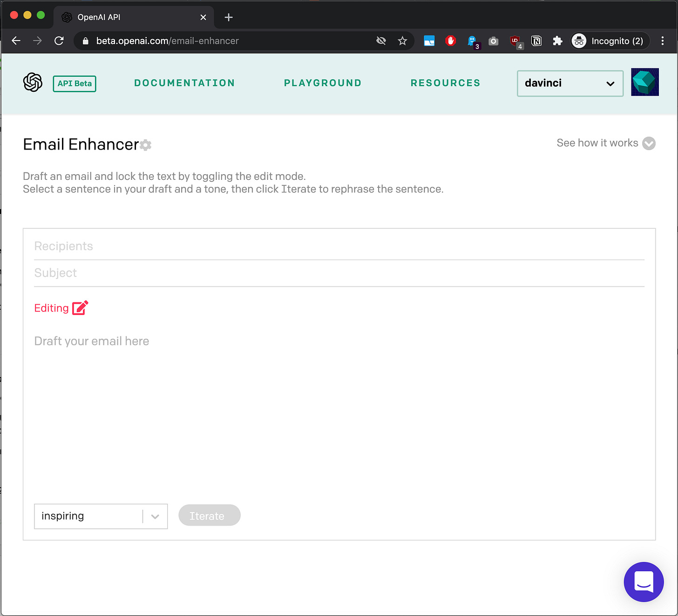The width and height of the screenshot is (678, 616).
Task: Click the eye-slash tracking blocked icon
Action: (x=381, y=41)
